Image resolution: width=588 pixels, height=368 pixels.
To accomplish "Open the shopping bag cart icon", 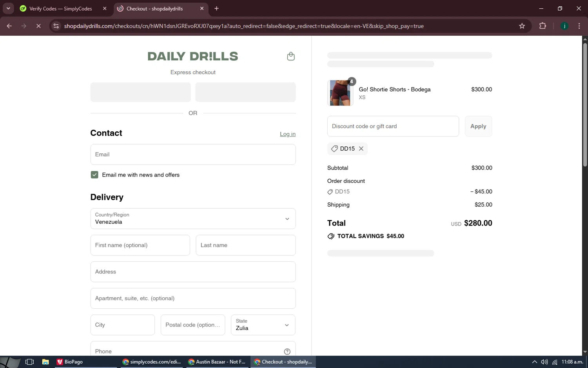I will pos(290,56).
